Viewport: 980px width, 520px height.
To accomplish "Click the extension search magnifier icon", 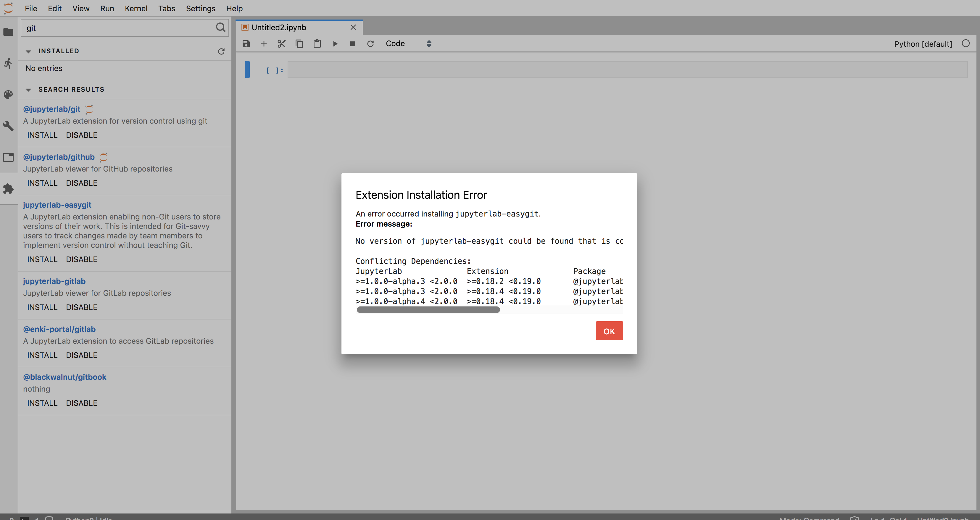I will tap(221, 28).
